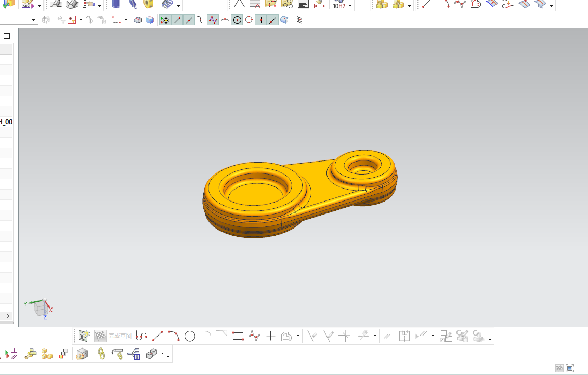Toggle Existing Point snap option
The width and height of the screenshot is (588, 375).
(261, 20)
